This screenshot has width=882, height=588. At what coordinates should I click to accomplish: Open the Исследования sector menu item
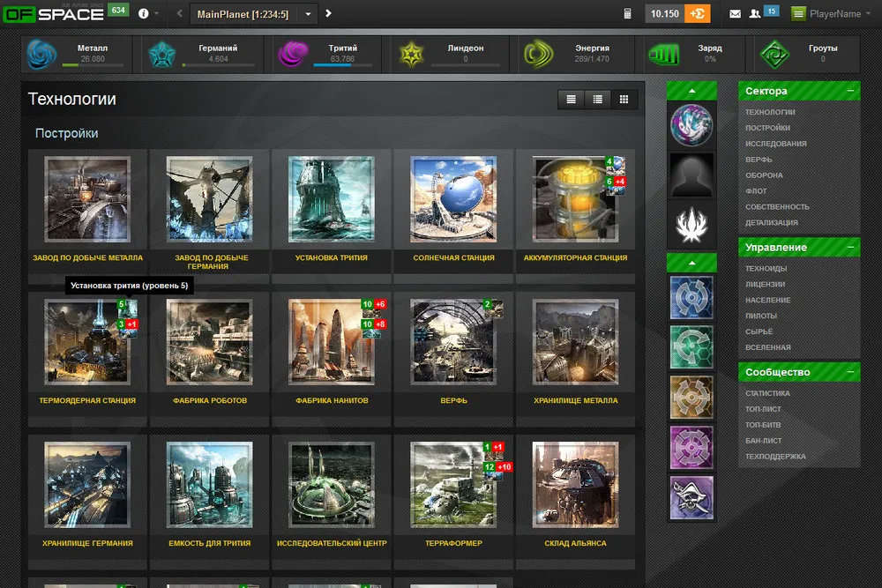point(775,144)
